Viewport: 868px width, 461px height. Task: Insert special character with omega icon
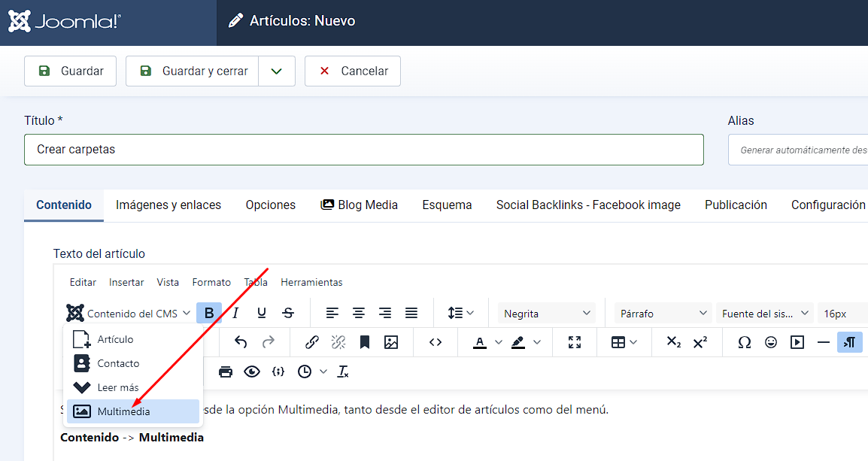pos(745,342)
